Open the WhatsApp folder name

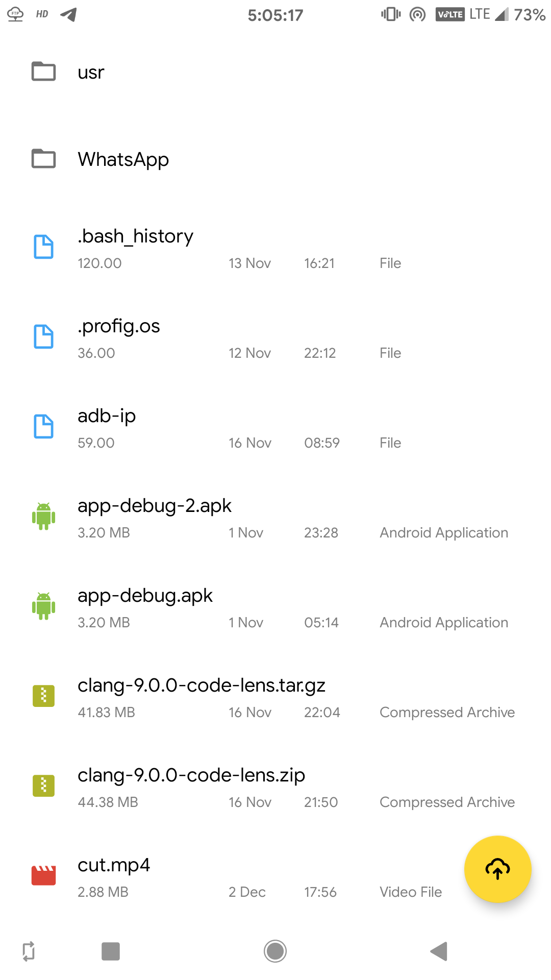click(123, 160)
